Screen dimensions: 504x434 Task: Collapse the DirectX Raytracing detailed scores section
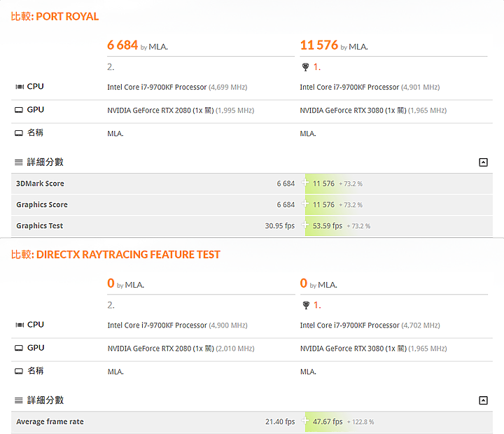[483, 400]
